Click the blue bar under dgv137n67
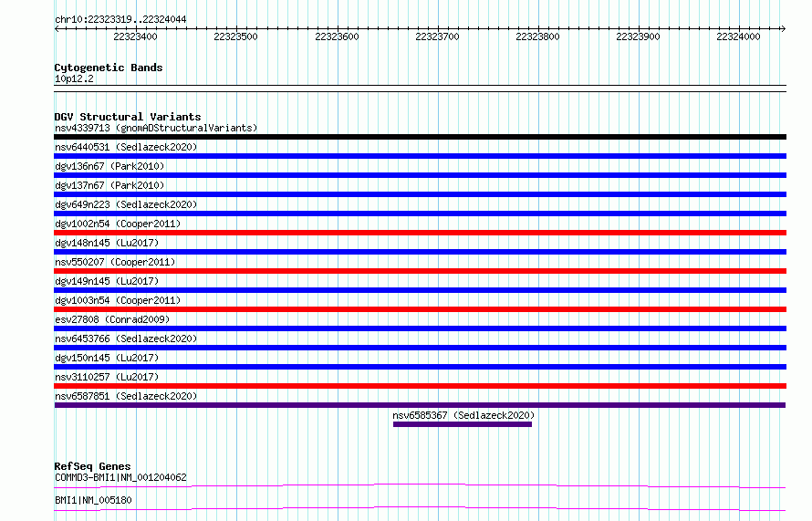 click(x=420, y=194)
